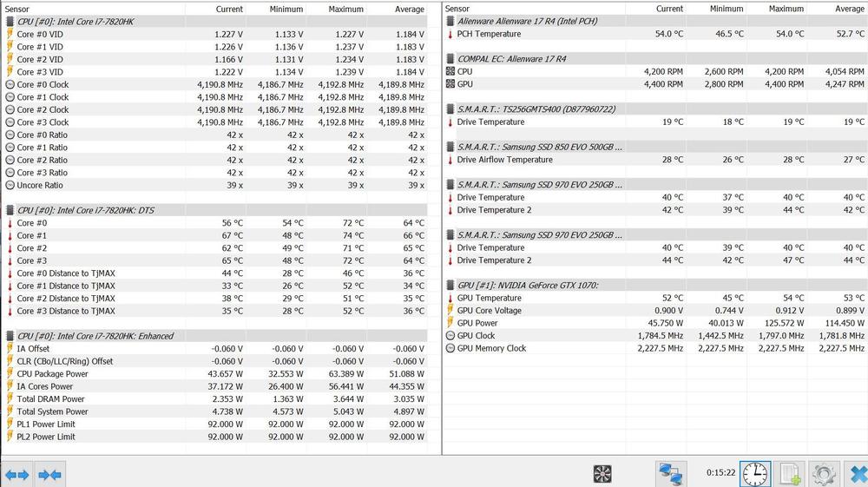Screen dimensions: 868x487
Task: Open the remote network monitoring icon
Action: 669,473
